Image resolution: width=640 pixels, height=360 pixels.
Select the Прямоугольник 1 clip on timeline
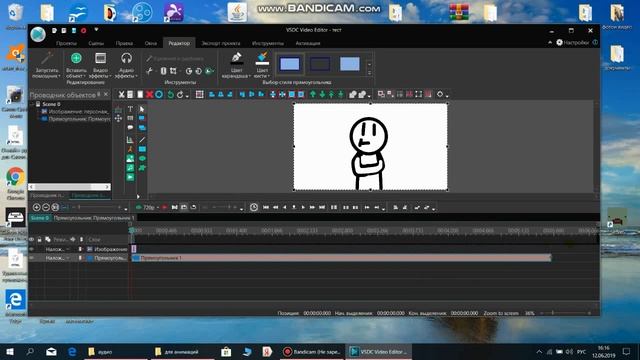click(341, 258)
